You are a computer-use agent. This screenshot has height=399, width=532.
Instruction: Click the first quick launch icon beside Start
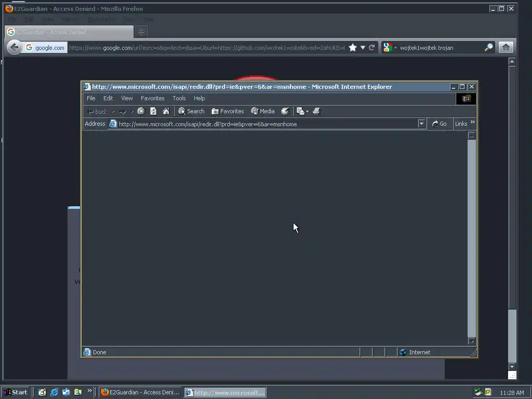pyautogui.click(x=42, y=392)
